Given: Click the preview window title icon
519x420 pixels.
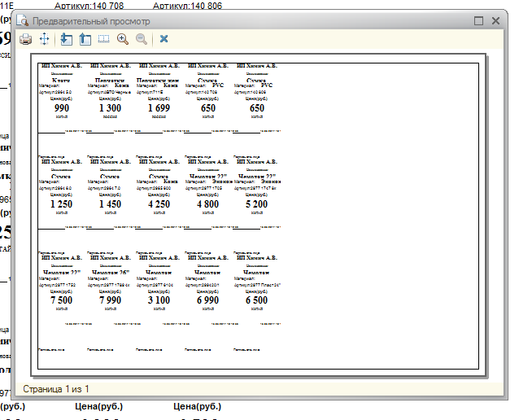Looking at the screenshot, I should pos(24,20).
